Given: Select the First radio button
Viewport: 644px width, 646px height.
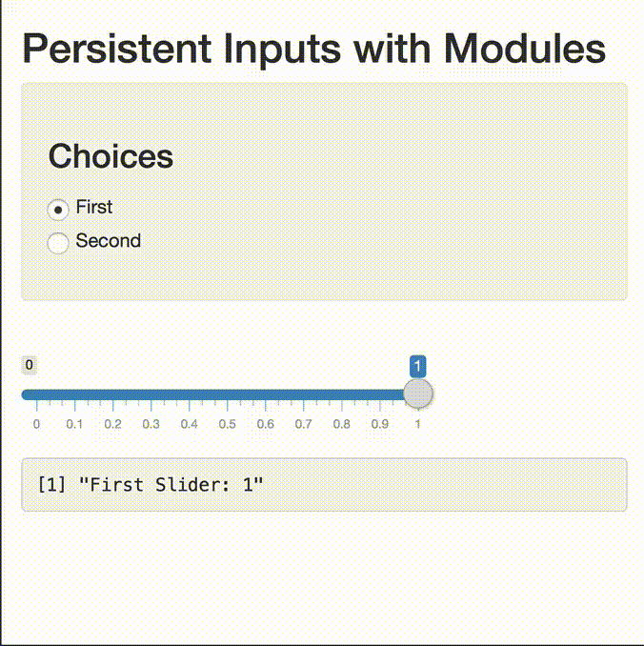Looking at the screenshot, I should point(58,210).
